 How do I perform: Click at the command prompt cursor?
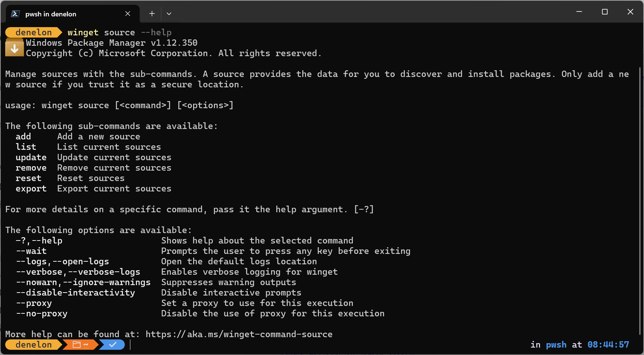click(x=130, y=345)
